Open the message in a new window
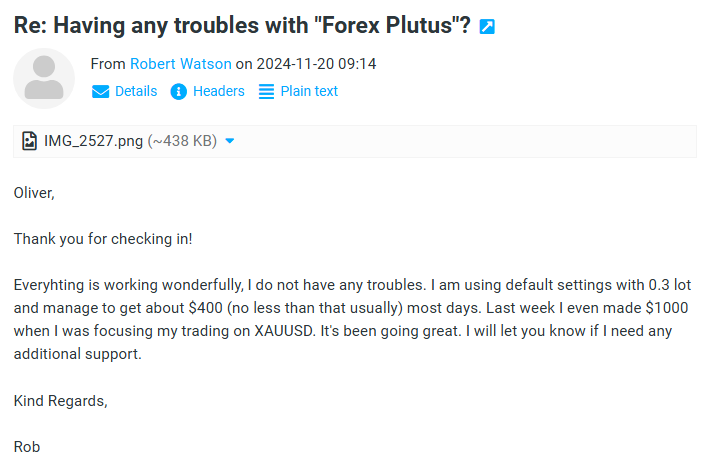This screenshot has width=706, height=464. tap(487, 27)
